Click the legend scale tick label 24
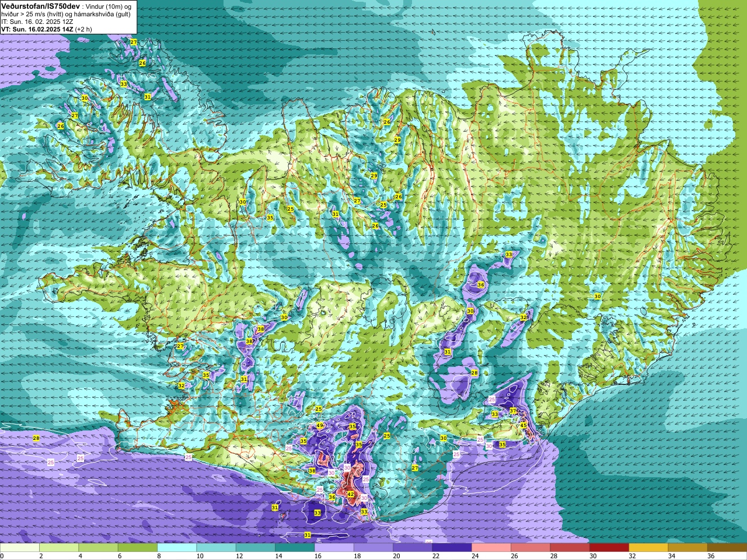 (474, 556)
